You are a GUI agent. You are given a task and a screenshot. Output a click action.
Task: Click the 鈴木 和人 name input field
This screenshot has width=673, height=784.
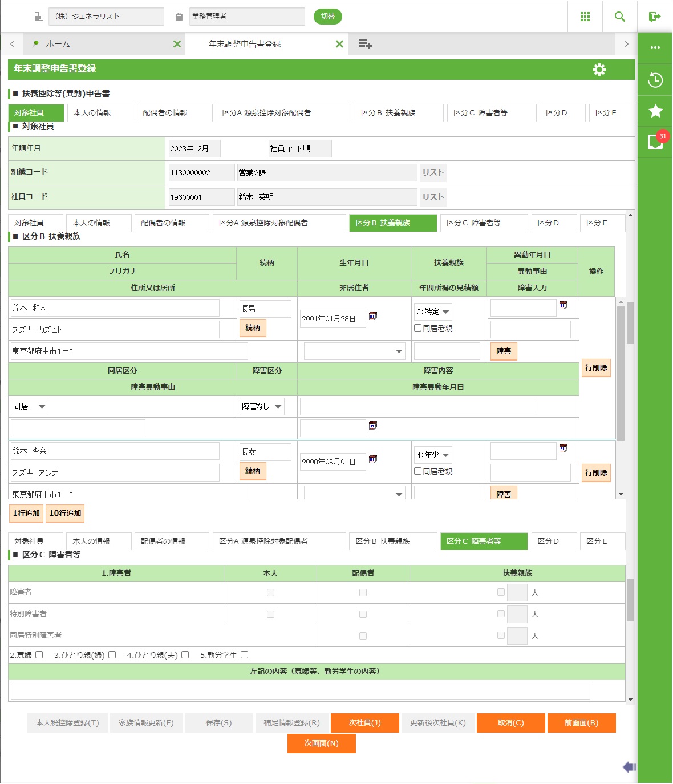coord(115,308)
